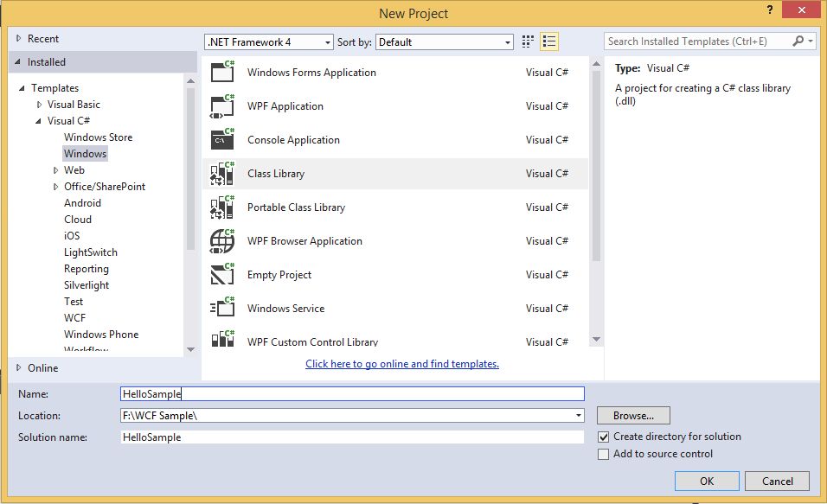Open the .NET Framework version dropdown
This screenshot has height=504, width=827.
pos(269,41)
